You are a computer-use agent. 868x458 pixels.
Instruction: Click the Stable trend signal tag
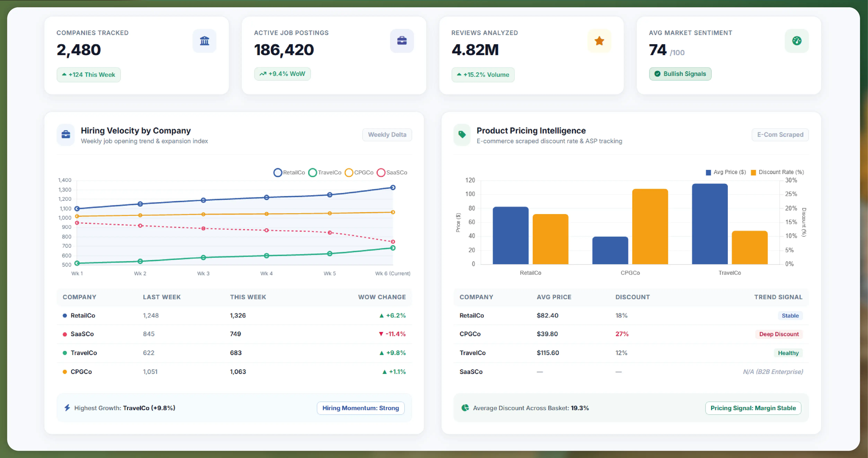[790, 316]
